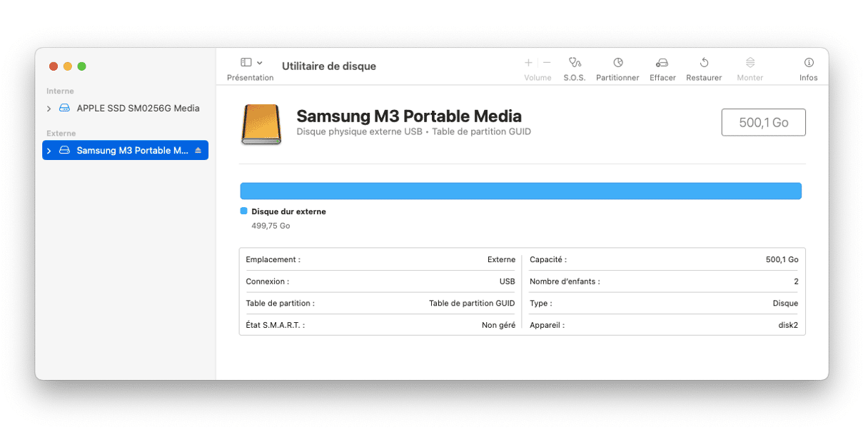Click the blue disk usage bar
The image size is (868, 430).
point(520,191)
